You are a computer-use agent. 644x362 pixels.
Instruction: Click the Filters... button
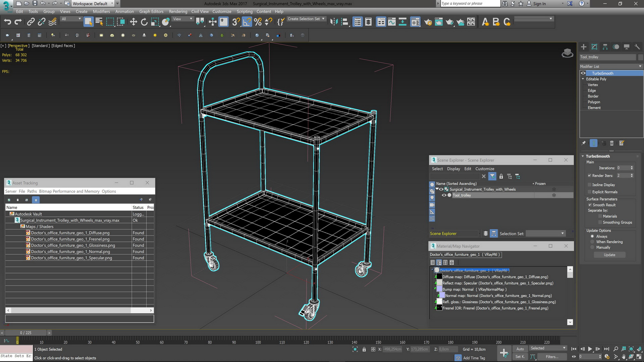tap(552, 357)
